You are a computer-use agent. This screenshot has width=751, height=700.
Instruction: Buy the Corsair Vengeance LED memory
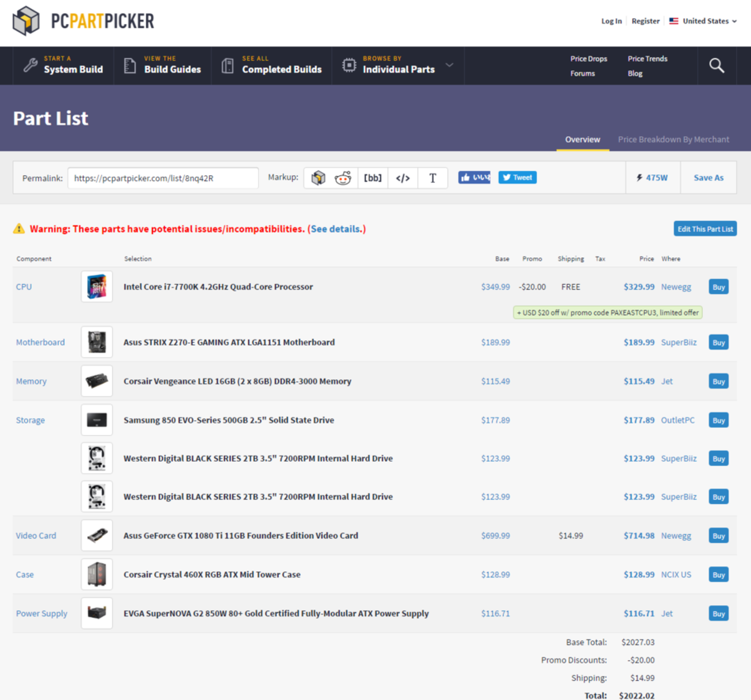click(719, 382)
